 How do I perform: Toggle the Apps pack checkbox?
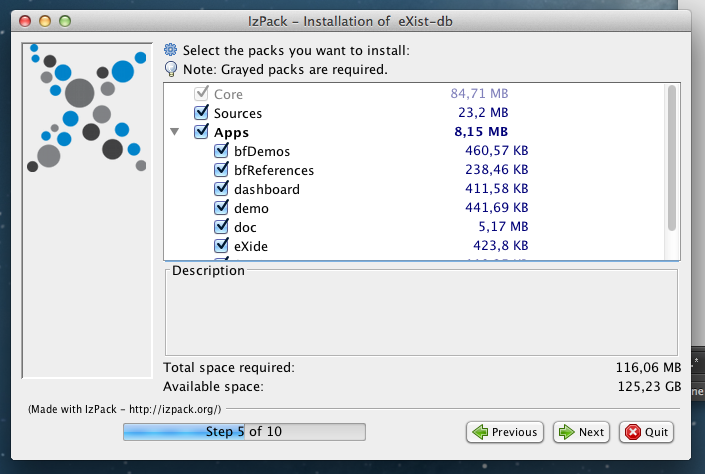(201, 132)
